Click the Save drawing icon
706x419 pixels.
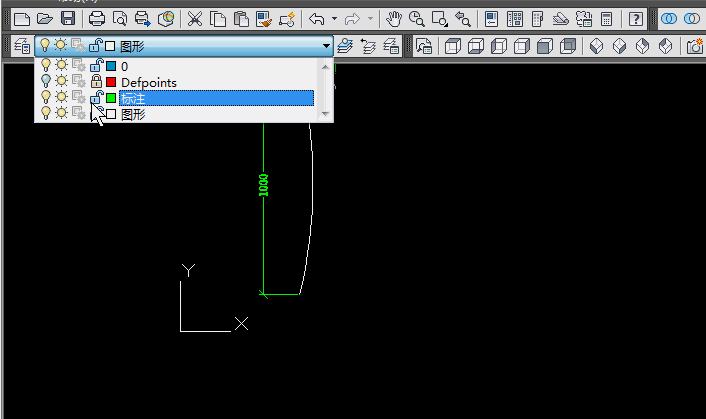click(x=67, y=18)
